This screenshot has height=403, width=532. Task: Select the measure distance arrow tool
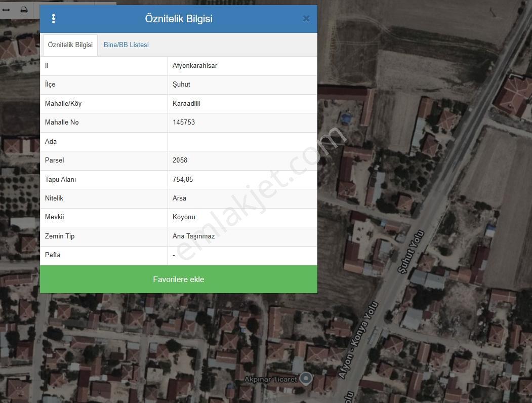click(6, 10)
